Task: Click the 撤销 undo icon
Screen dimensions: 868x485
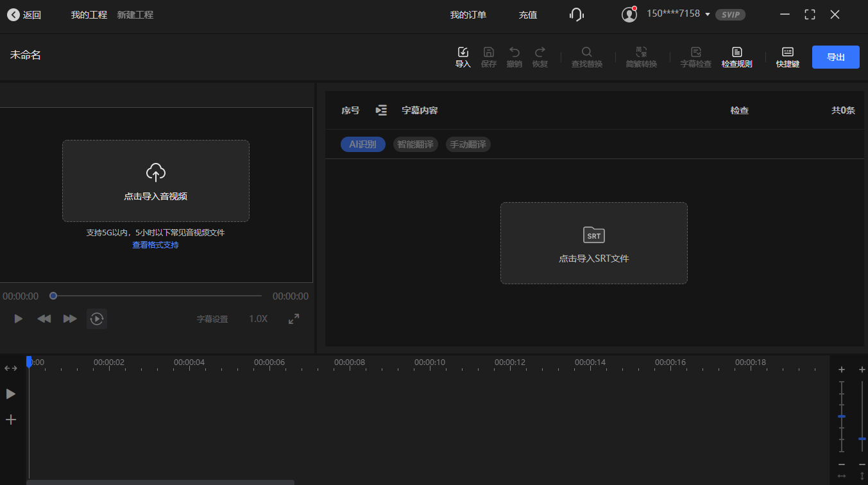Action: coord(514,56)
